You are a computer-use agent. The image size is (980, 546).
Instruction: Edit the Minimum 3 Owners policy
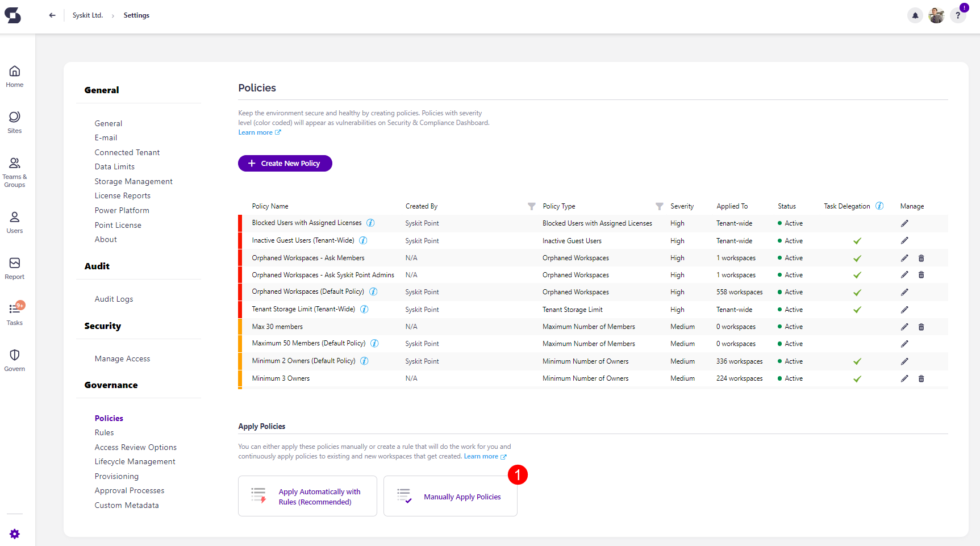(905, 378)
